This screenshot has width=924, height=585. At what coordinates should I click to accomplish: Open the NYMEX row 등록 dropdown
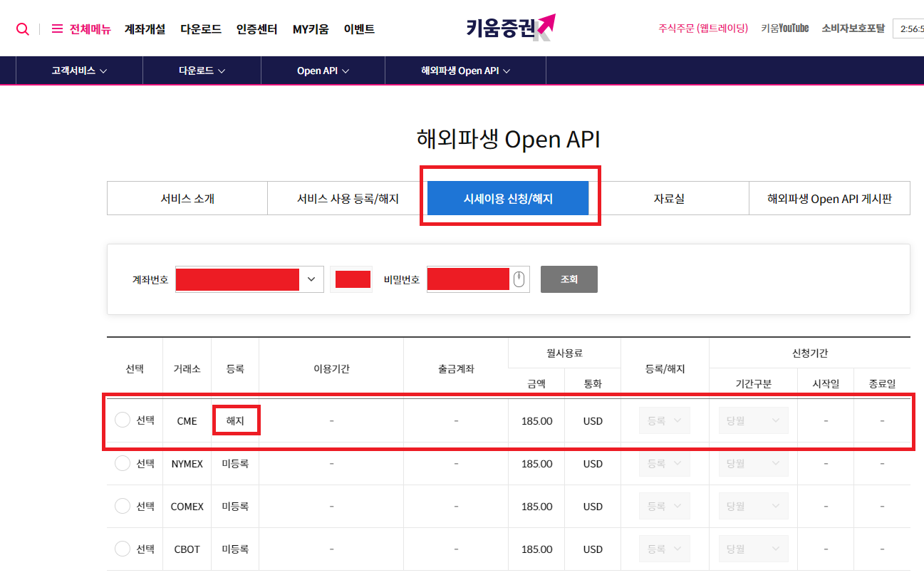[665, 463]
